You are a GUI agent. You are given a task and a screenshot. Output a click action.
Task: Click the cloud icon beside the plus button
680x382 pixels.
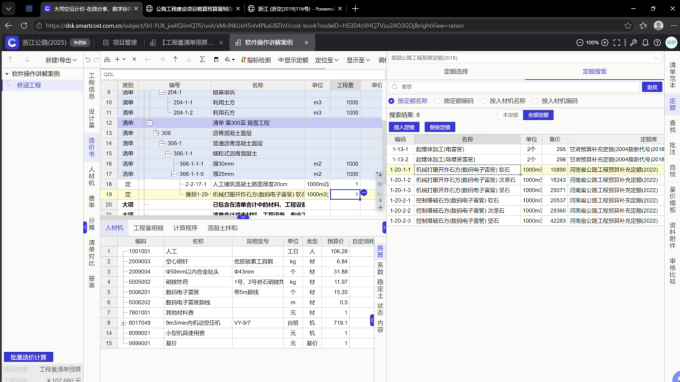107,59
